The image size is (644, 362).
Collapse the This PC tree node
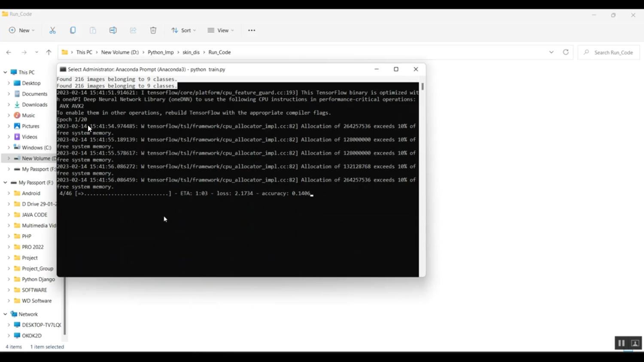tap(5, 72)
